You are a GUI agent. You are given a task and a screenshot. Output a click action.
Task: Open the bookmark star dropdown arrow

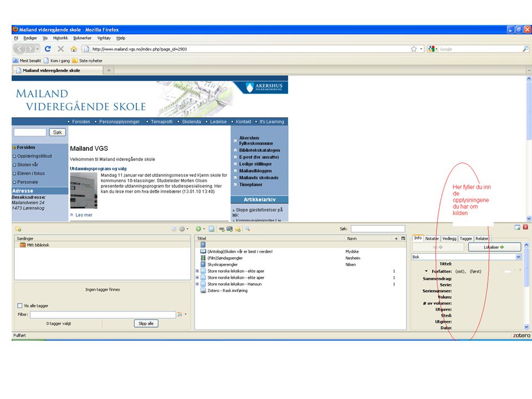tap(421, 49)
